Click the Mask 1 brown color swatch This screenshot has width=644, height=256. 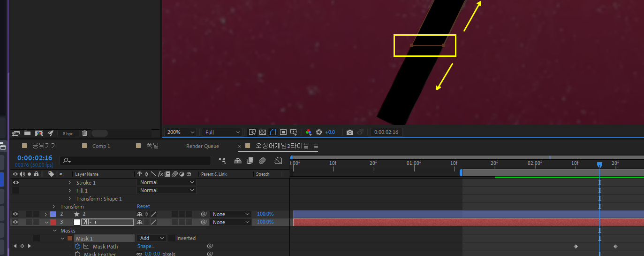70,239
